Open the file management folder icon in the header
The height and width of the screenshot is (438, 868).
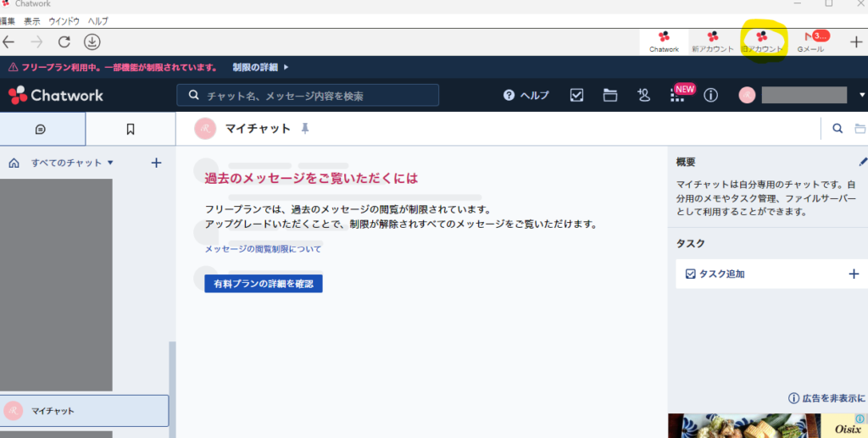(610, 95)
